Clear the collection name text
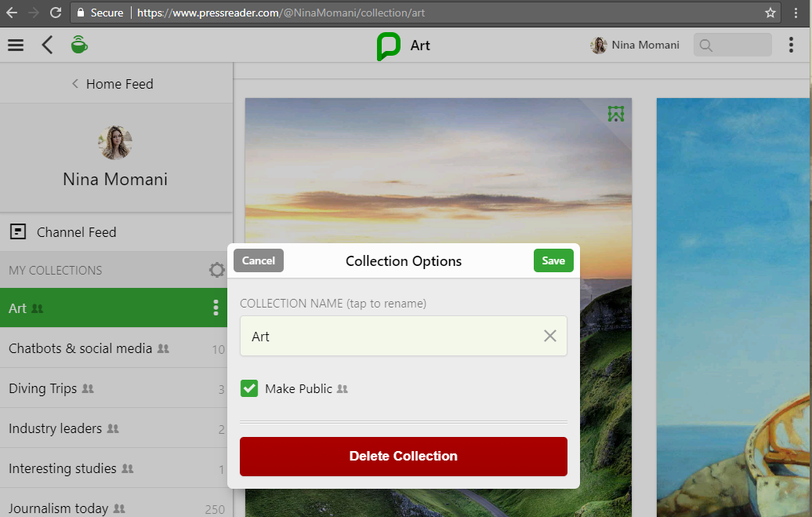The image size is (812, 517). click(x=550, y=336)
